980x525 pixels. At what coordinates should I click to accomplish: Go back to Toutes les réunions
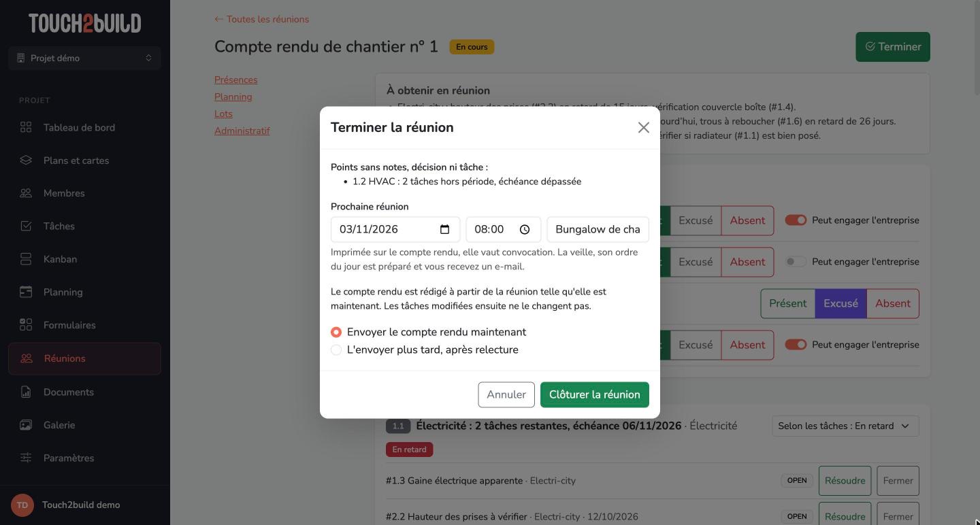click(x=261, y=19)
